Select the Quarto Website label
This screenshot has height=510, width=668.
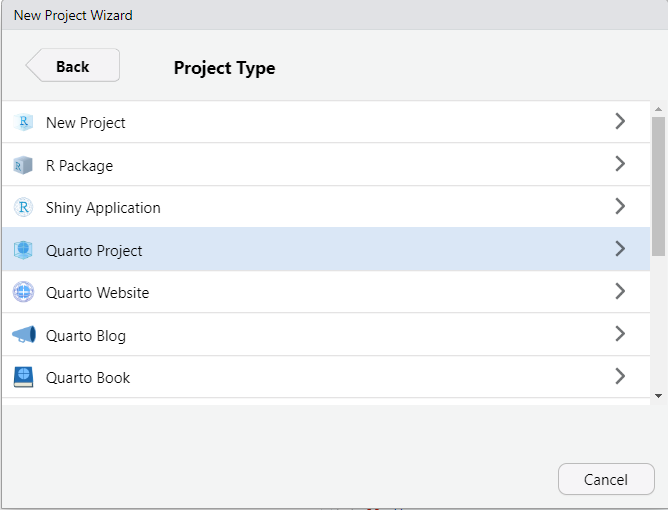pos(98,293)
